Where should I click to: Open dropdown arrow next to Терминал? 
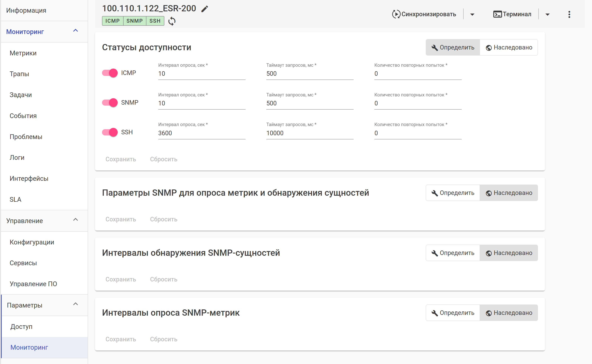pos(547,14)
